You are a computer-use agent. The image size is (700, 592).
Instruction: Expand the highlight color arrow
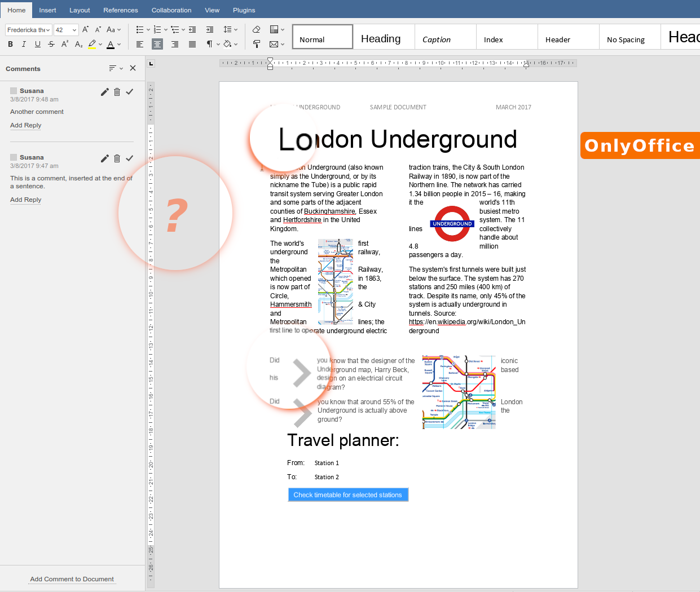click(100, 44)
